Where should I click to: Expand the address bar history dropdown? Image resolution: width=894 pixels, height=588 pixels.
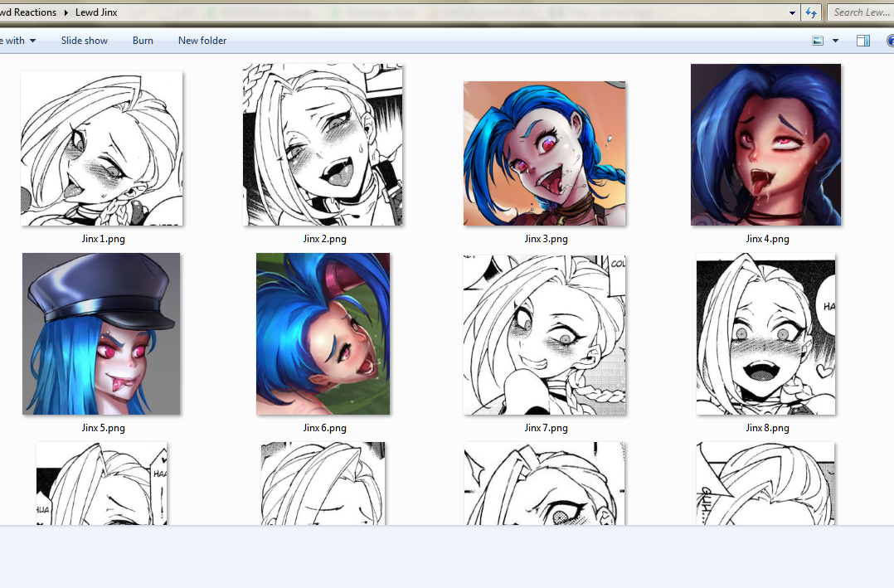click(794, 12)
